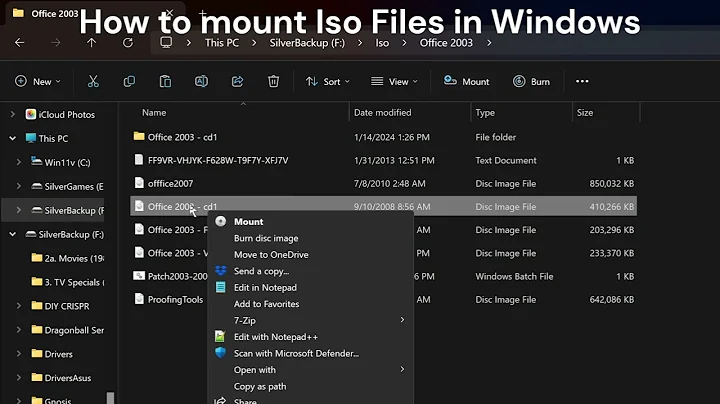This screenshot has width=720, height=404.
Task: Click the Notepad++ icon in context menu
Action: [x=220, y=337]
